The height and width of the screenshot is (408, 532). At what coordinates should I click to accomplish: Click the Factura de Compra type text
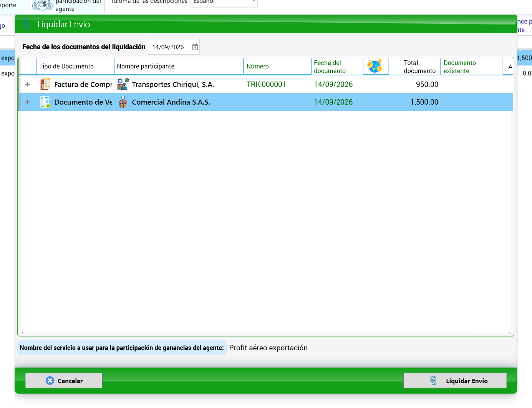[83, 84]
